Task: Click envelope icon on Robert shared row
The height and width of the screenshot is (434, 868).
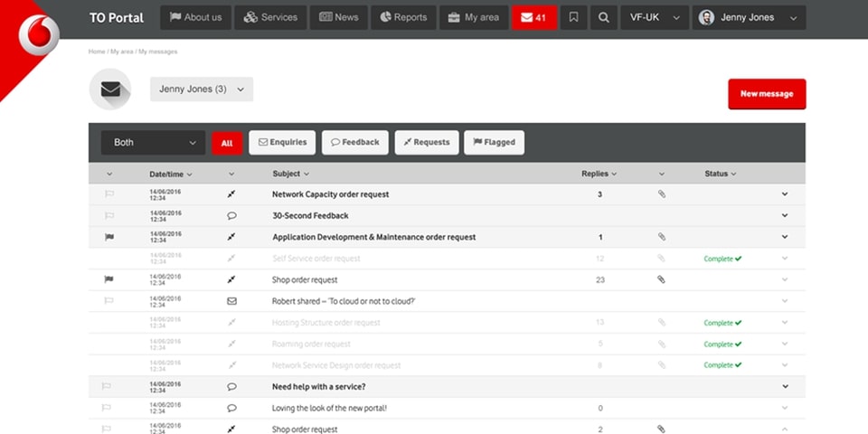Action: click(231, 301)
